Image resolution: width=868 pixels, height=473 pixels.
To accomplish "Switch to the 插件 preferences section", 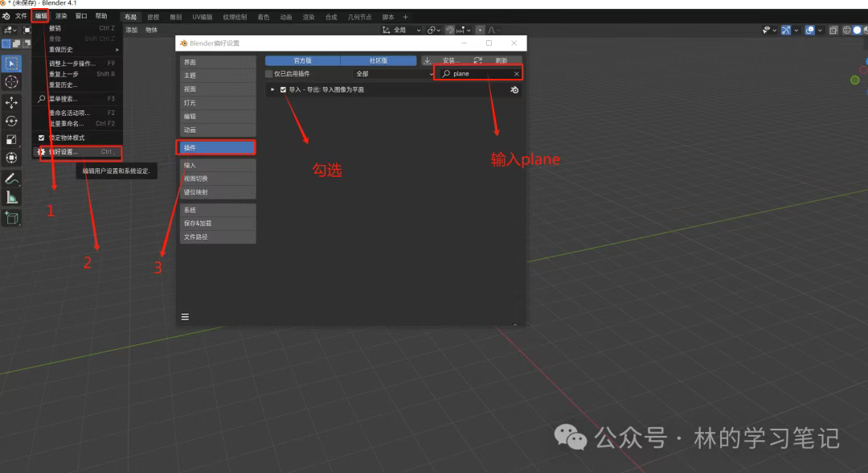I will click(217, 148).
